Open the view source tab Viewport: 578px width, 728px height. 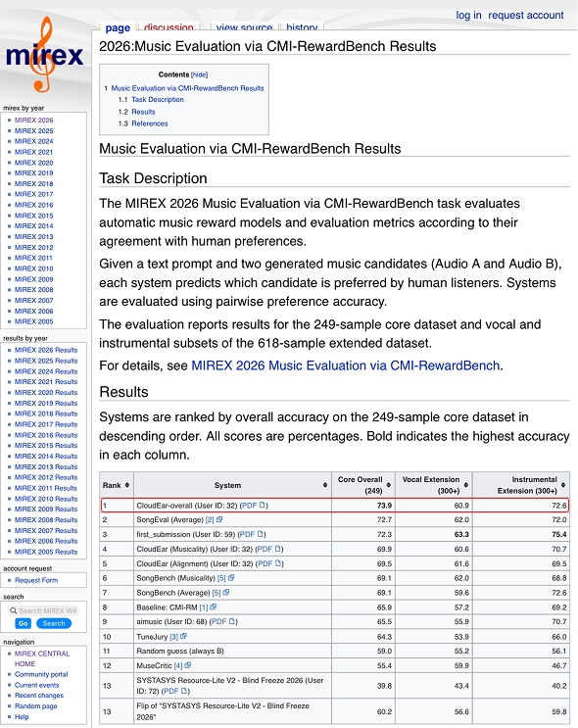click(244, 27)
